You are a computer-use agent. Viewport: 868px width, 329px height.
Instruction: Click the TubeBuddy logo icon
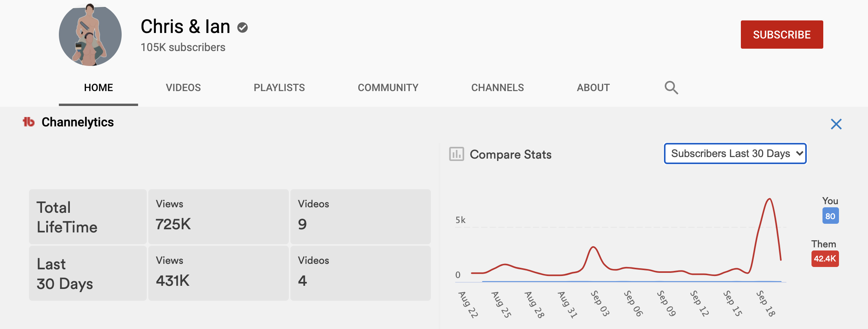29,122
